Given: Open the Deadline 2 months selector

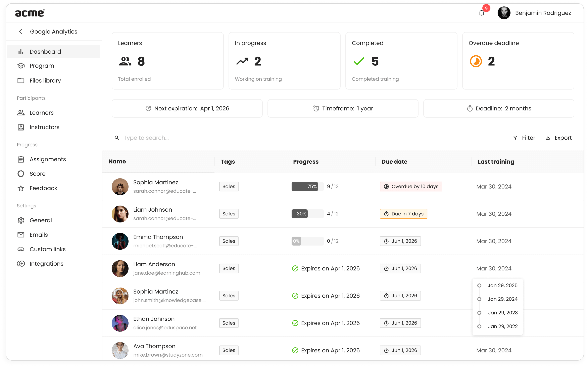Looking at the screenshot, I should (x=518, y=108).
